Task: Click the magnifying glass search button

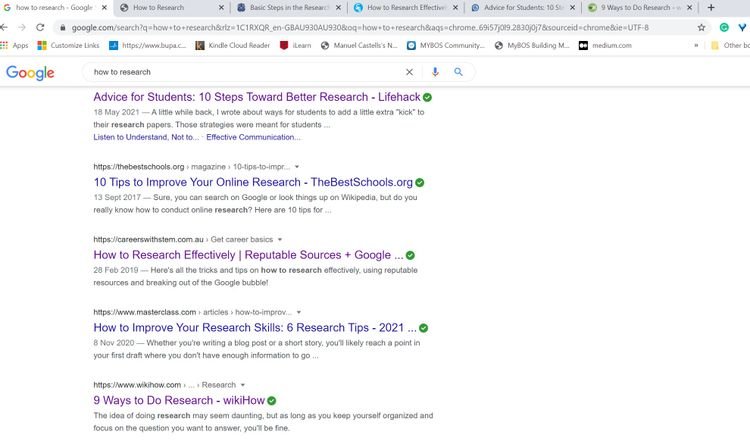Action: 458,72
